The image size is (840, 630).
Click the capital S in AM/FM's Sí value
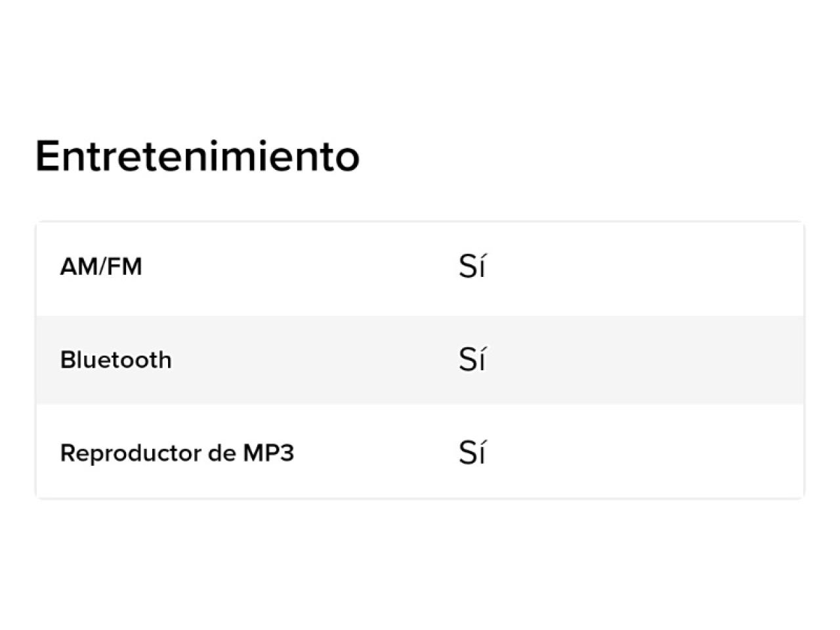467,266
